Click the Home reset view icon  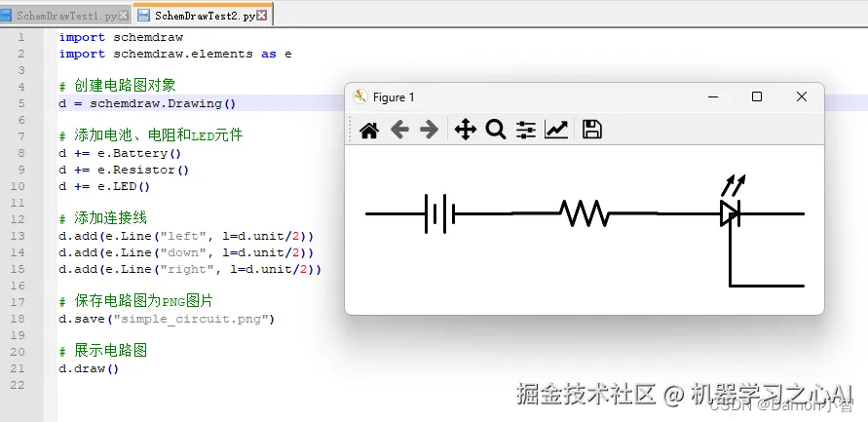click(369, 131)
